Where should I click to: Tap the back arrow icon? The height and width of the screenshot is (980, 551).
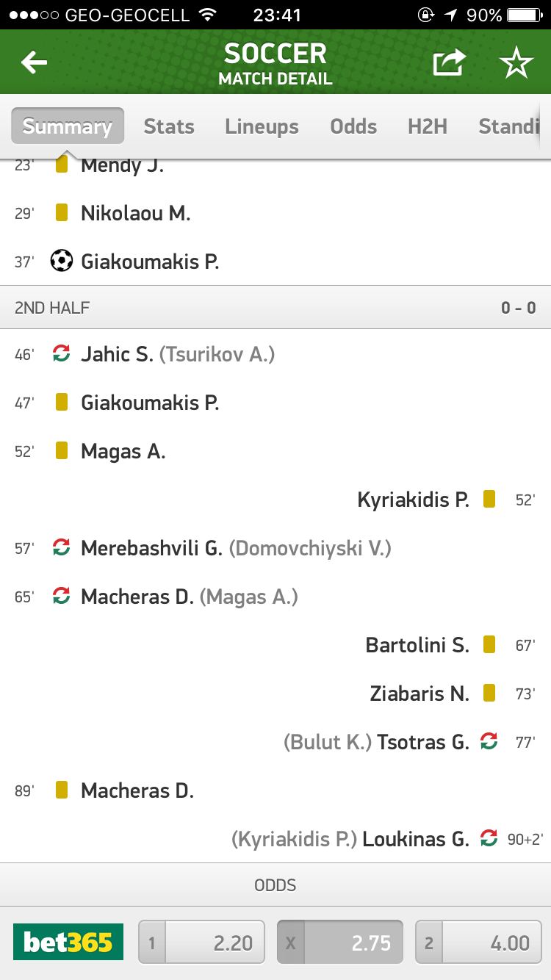click(34, 63)
